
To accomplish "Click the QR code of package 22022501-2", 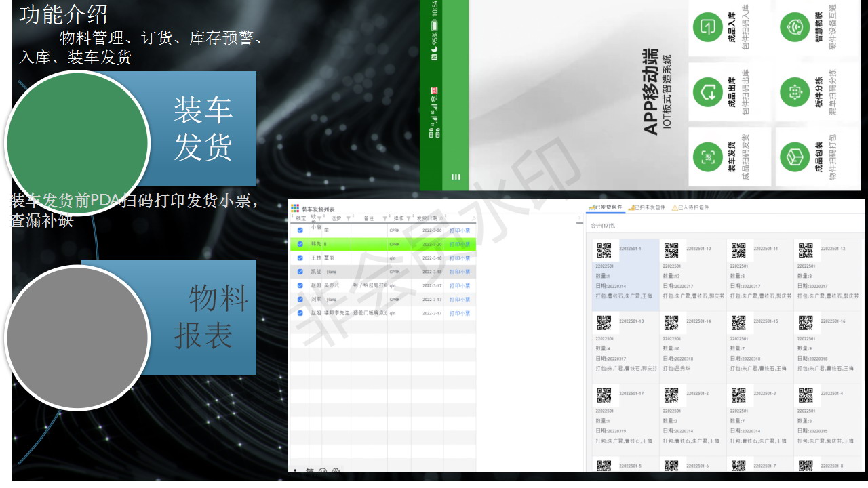I will coord(671,395).
